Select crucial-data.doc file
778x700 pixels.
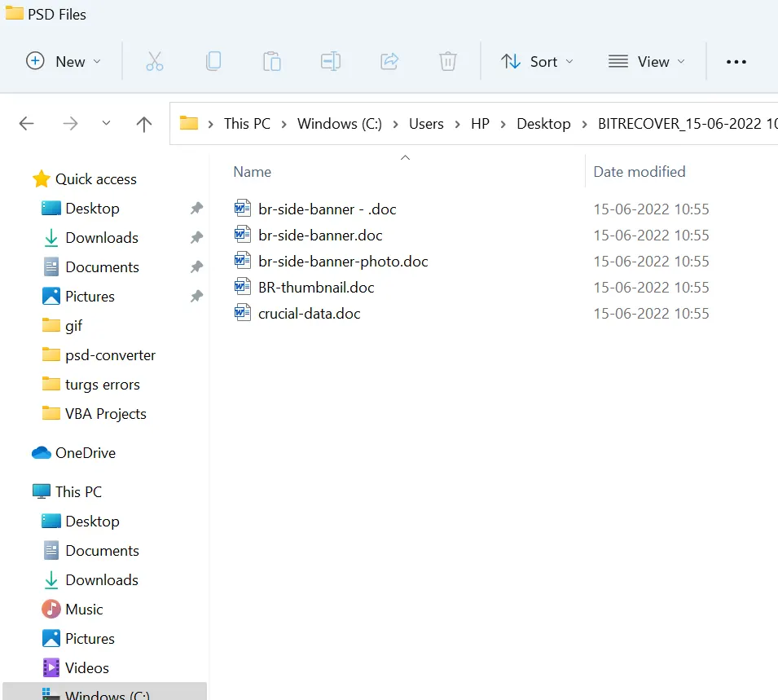(x=309, y=314)
